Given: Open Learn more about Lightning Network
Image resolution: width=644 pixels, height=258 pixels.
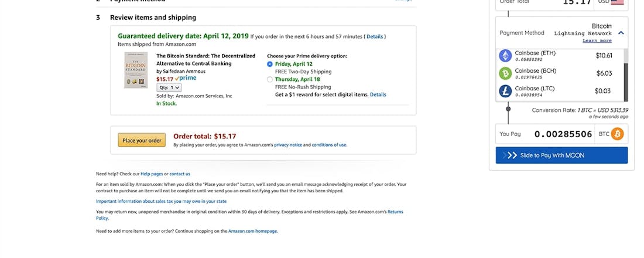Looking at the screenshot, I should coord(597,40).
